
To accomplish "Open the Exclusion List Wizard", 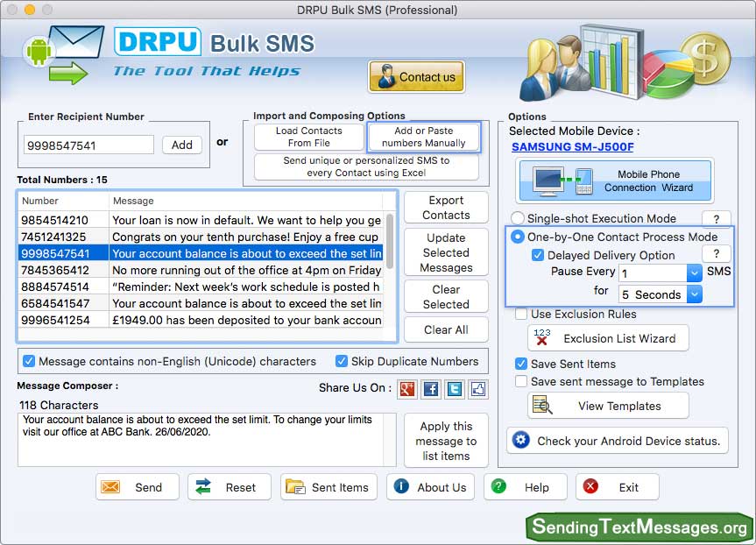I will (609, 338).
